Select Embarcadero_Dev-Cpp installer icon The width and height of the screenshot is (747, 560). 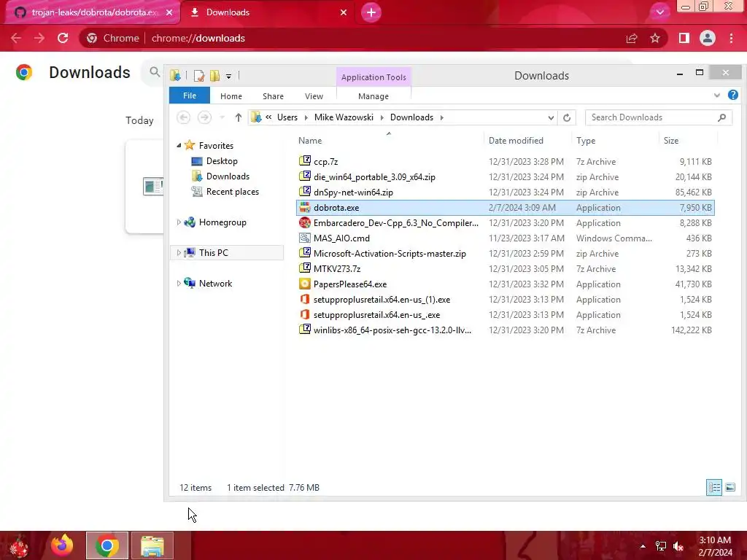point(305,222)
